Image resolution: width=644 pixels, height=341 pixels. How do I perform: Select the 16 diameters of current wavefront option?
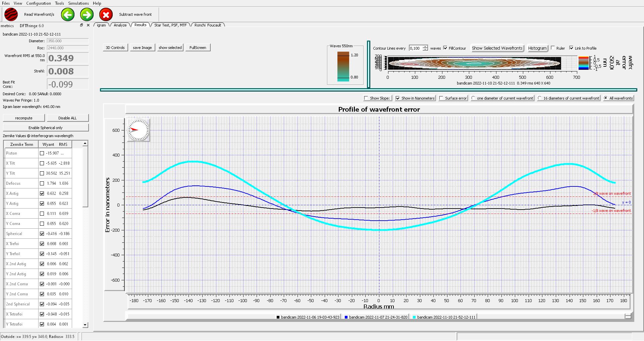(x=540, y=98)
